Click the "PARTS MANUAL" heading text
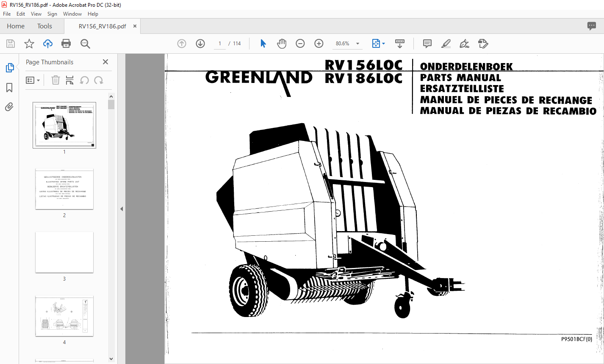 [x=460, y=78]
